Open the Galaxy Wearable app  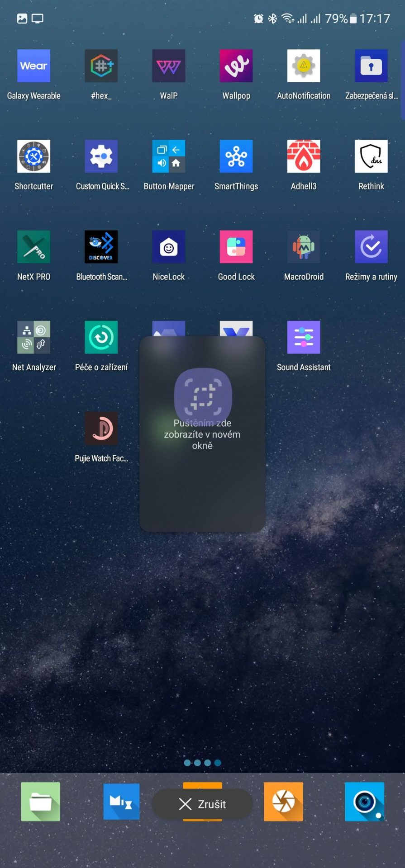(x=33, y=66)
